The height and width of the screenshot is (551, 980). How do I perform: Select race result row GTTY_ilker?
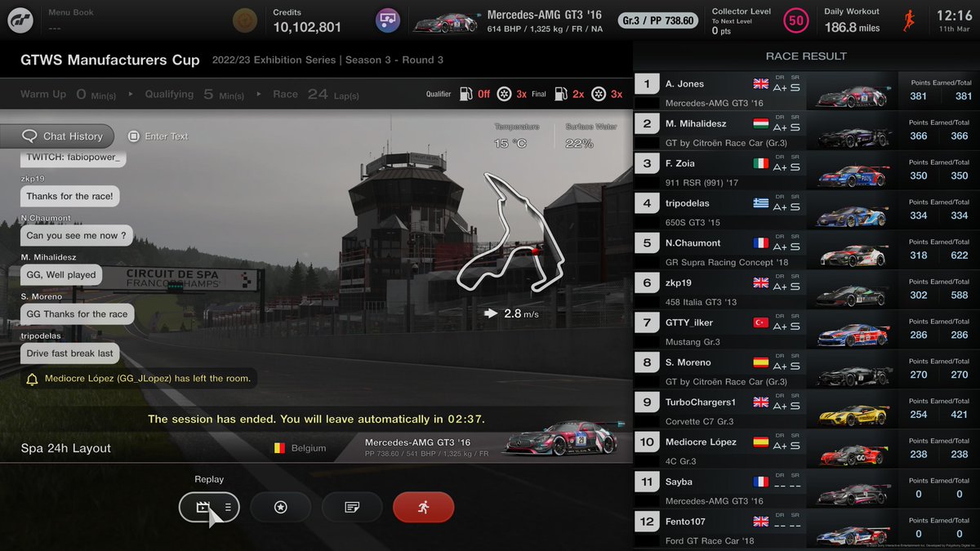[806, 330]
